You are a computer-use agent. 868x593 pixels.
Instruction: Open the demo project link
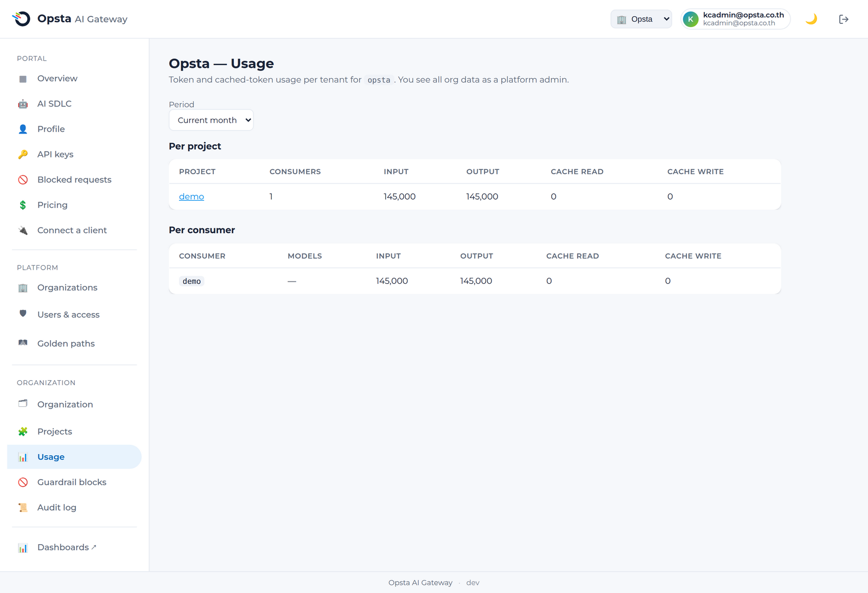point(192,196)
